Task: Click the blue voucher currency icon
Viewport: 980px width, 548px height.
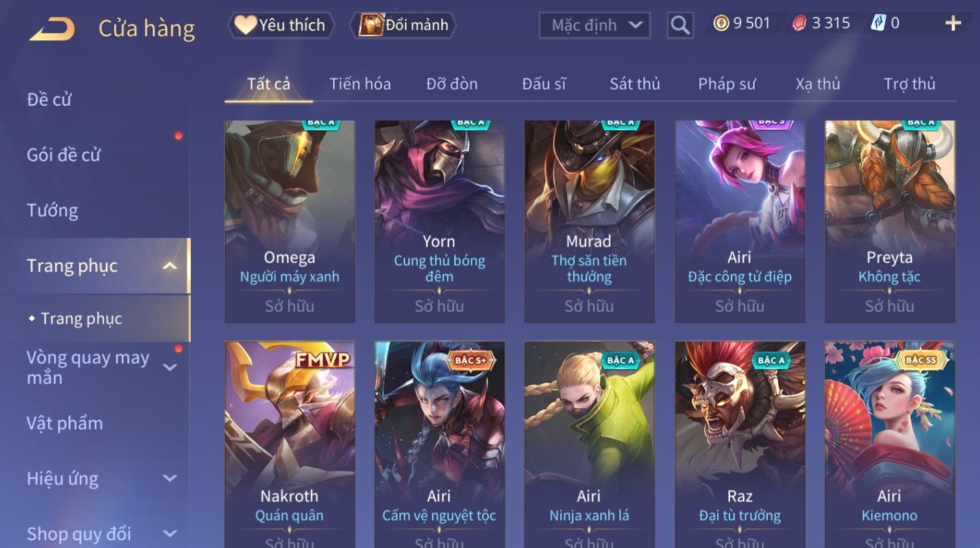Action: point(878,23)
